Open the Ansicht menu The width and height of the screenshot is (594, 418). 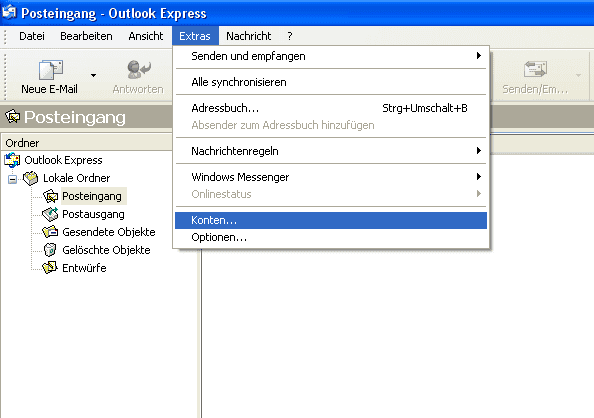pyautogui.click(x=145, y=36)
